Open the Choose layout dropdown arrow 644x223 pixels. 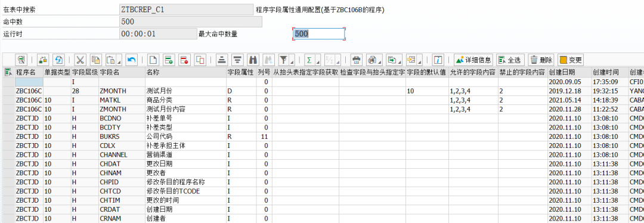click(x=419, y=63)
